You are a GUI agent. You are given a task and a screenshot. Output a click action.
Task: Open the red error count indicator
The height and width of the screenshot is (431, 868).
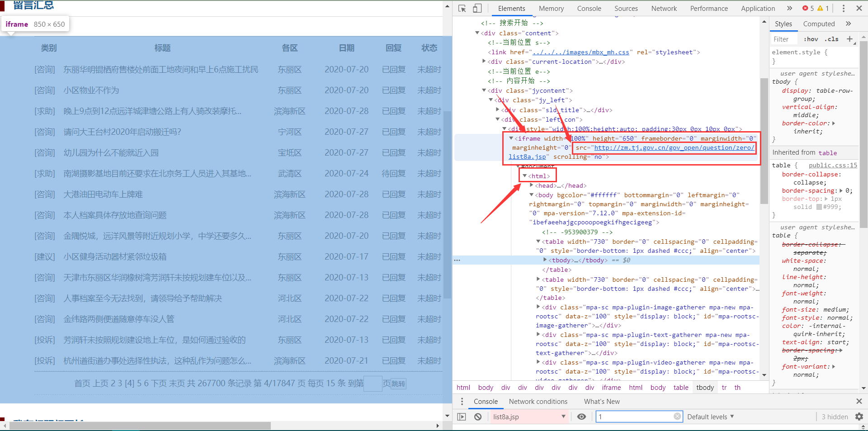pos(808,8)
